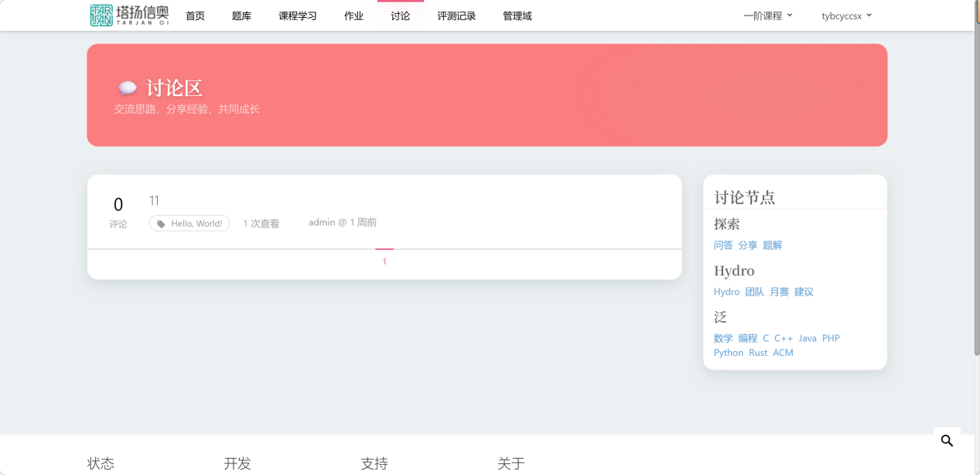Switch to the 题库 navigation tab

(x=241, y=15)
